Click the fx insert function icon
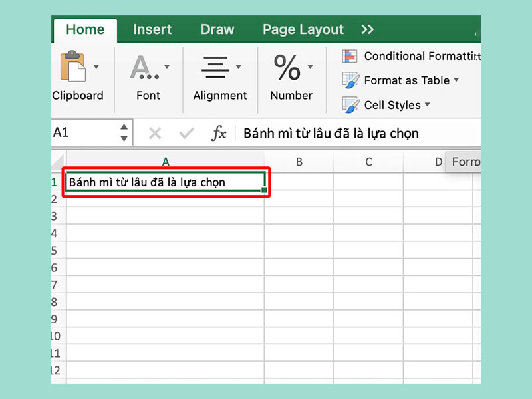This screenshot has height=399, width=532. 219,134
